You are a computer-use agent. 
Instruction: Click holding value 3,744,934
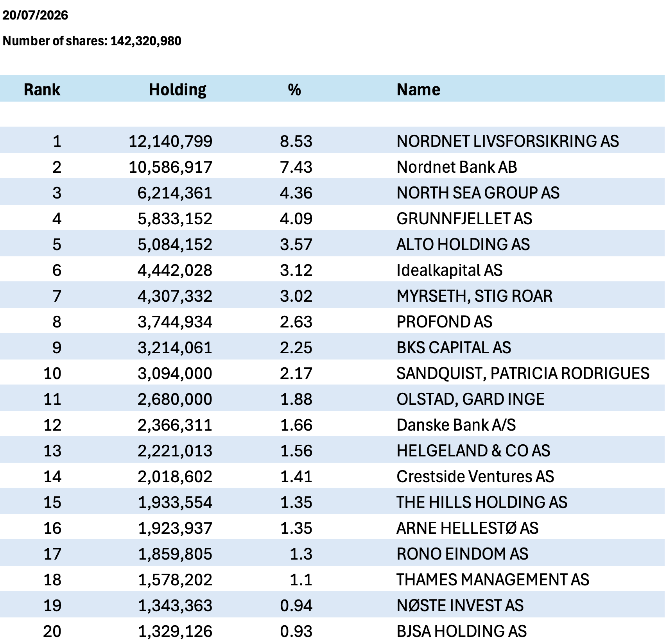point(175,322)
